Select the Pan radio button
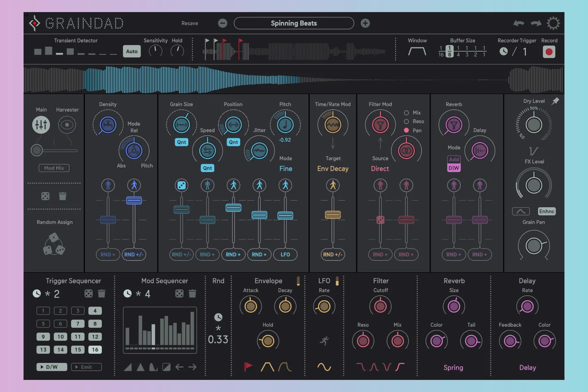Screen dimensions: 588x392 tap(406, 130)
